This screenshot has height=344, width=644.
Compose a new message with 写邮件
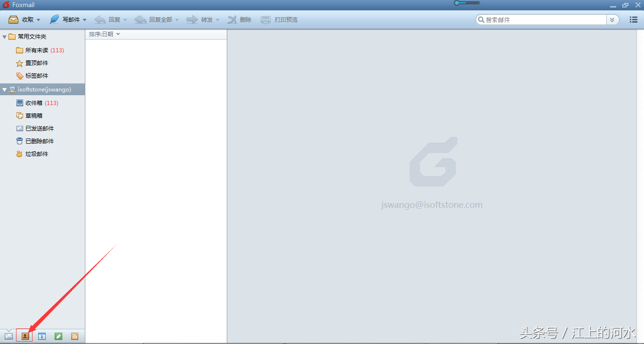click(65, 20)
